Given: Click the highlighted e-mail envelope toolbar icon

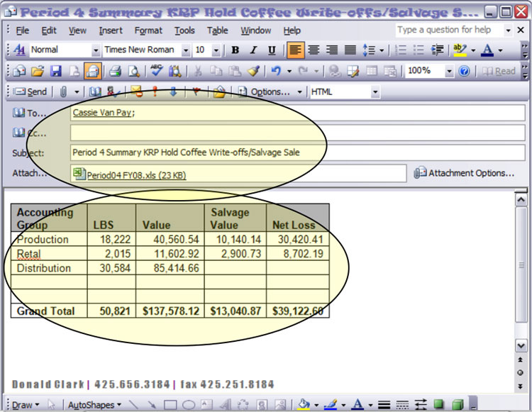Looking at the screenshot, I should pyautogui.click(x=93, y=71).
